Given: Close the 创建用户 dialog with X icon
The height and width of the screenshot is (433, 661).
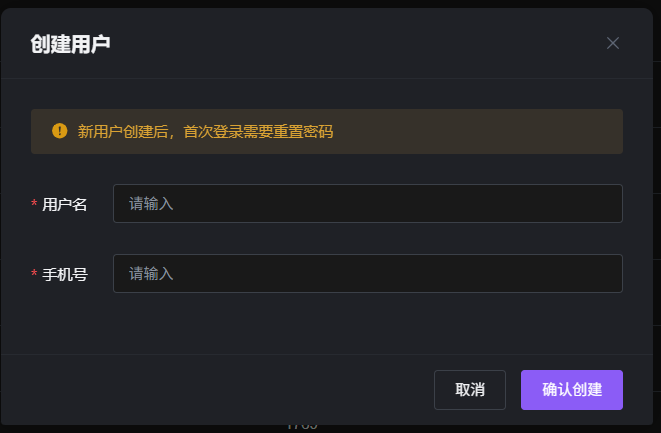Looking at the screenshot, I should point(613,43).
